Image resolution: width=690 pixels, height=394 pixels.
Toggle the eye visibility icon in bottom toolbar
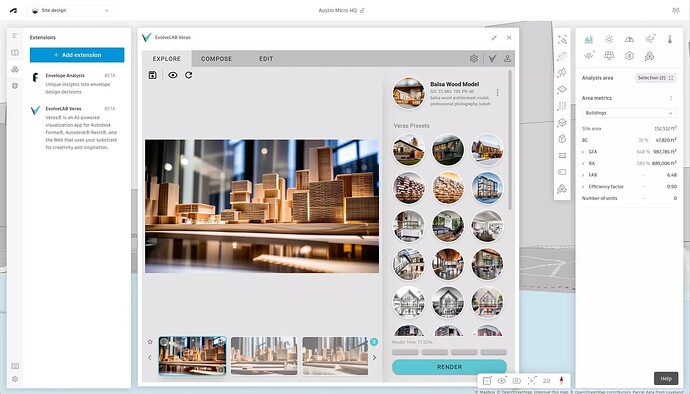[x=502, y=381]
